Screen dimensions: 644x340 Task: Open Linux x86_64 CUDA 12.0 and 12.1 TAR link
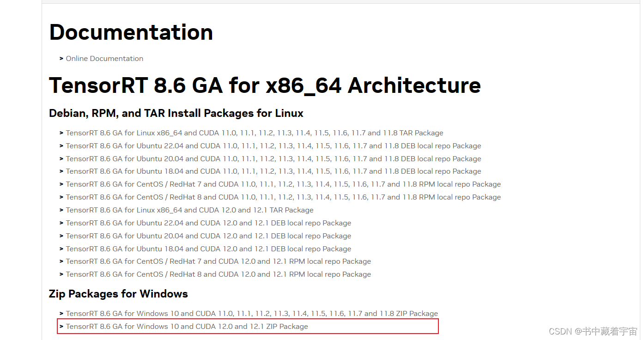tap(189, 210)
